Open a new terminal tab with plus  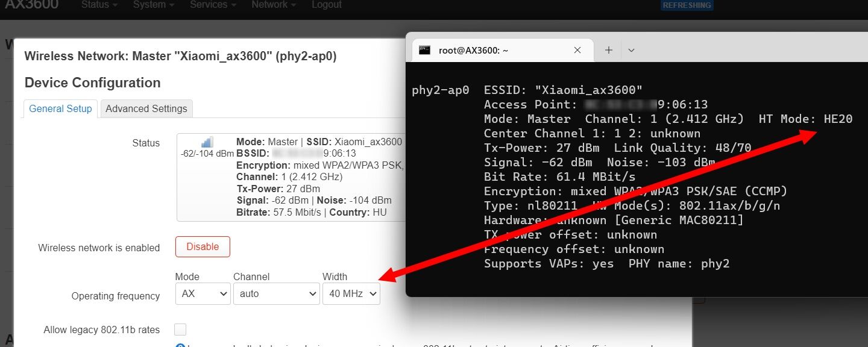pyautogui.click(x=608, y=51)
